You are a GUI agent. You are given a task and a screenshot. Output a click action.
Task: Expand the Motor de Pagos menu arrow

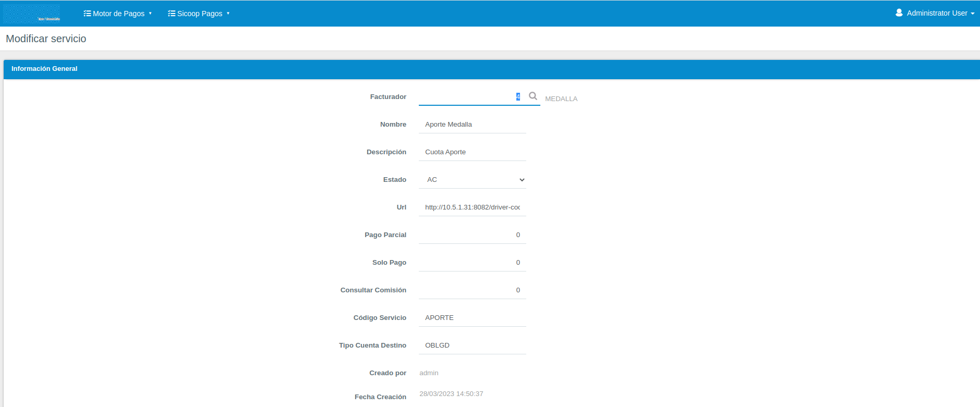pyautogui.click(x=150, y=14)
